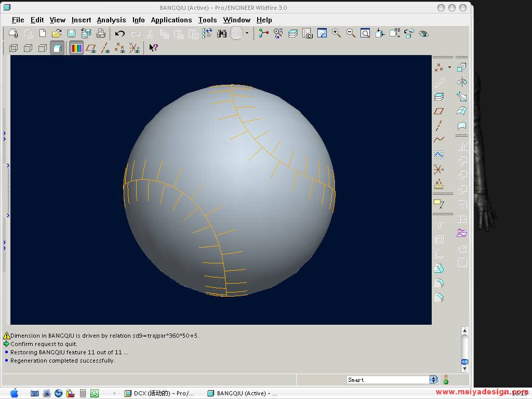
Task: Click the Zoom In magnifier
Action: [336, 33]
